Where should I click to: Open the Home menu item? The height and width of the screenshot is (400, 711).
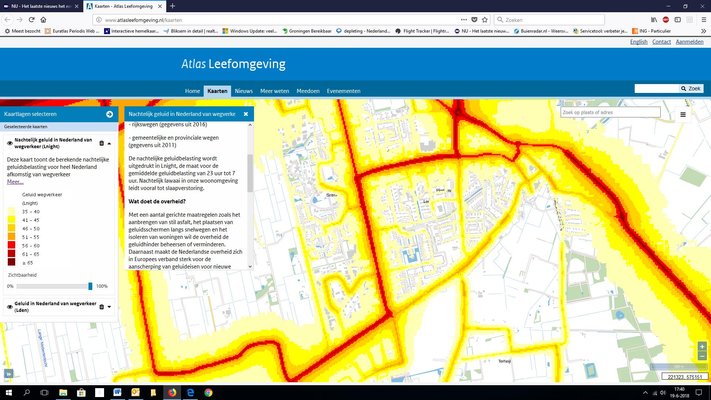pyautogui.click(x=192, y=91)
